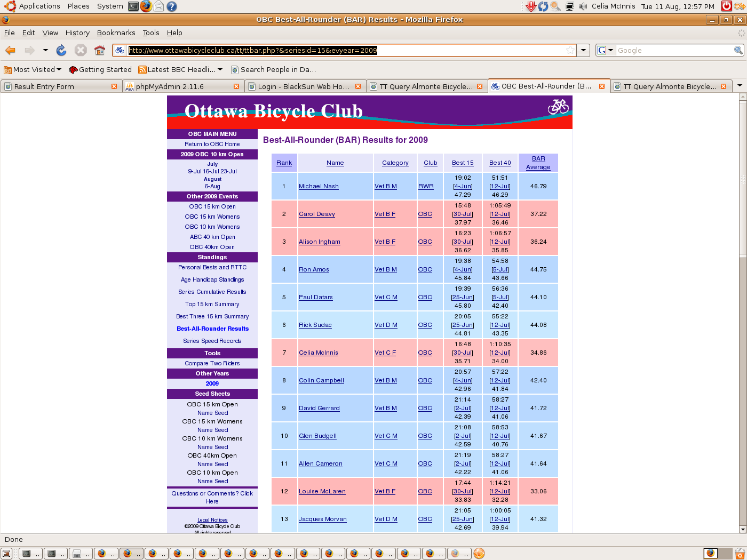Click the Home icon in navigation toolbar

pos(100,50)
